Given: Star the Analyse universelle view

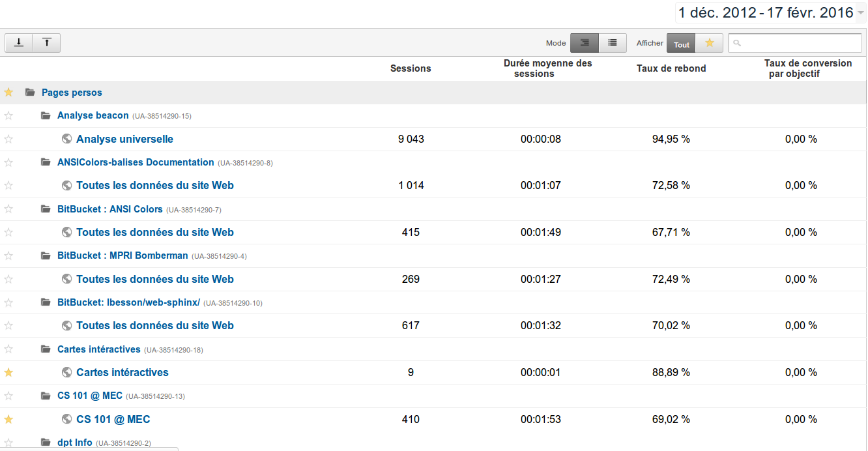Looking at the screenshot, I should tap(8, 139).
